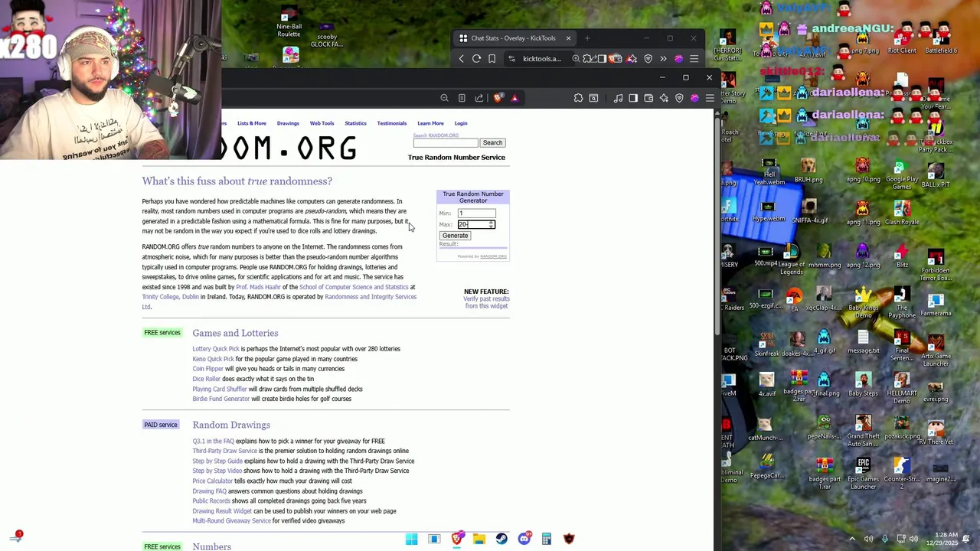Open the Price Calculator link
This screenshot has width=980, height=551.
213,481
